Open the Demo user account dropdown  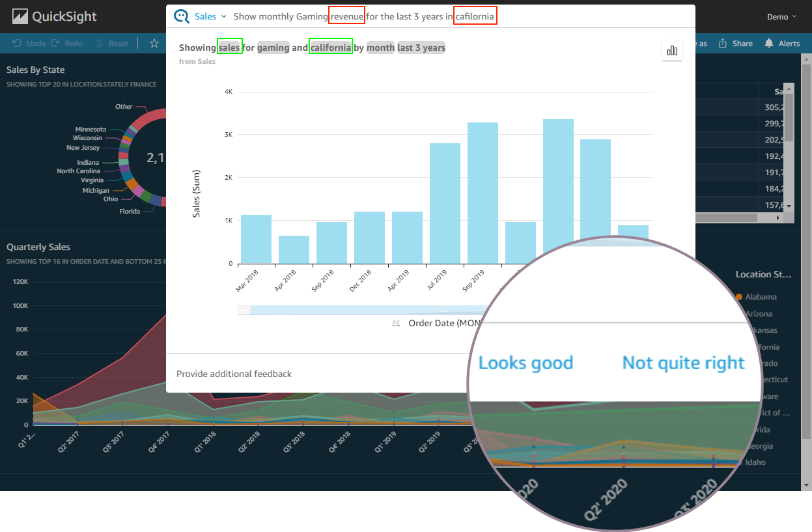click(x=782, y=17)
